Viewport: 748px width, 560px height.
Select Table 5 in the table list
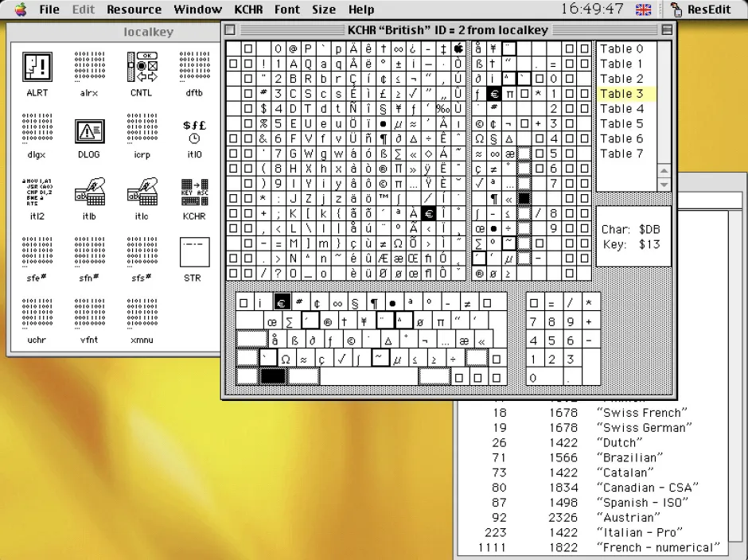(x=621, y=123)
